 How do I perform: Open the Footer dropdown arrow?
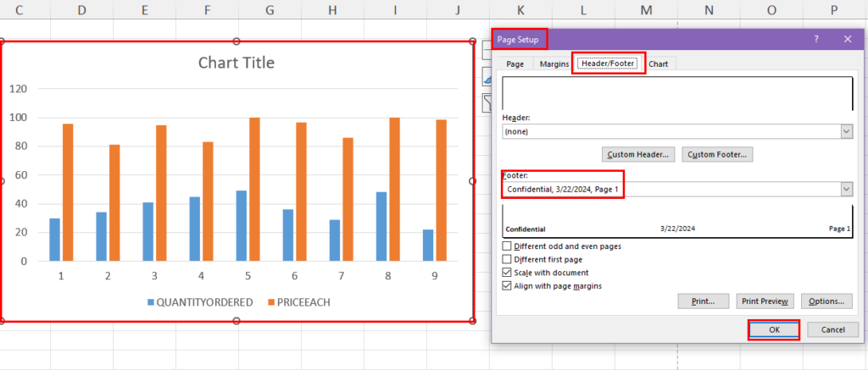[847, 189]
